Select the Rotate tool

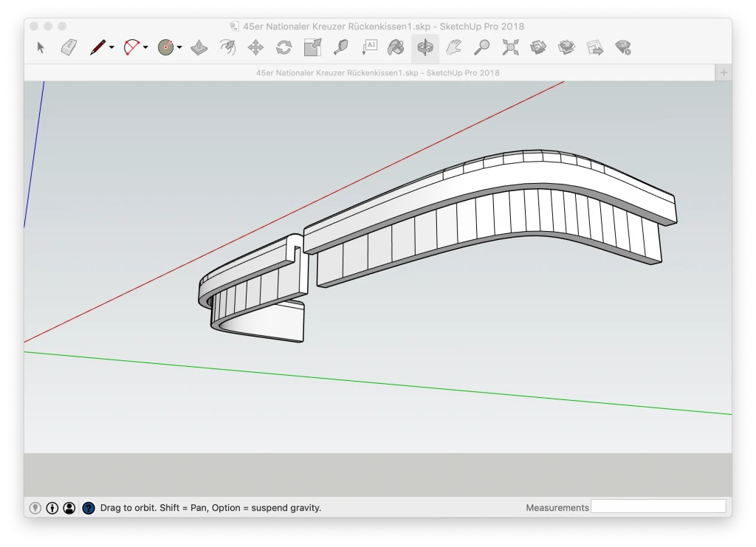coord(283,48)
